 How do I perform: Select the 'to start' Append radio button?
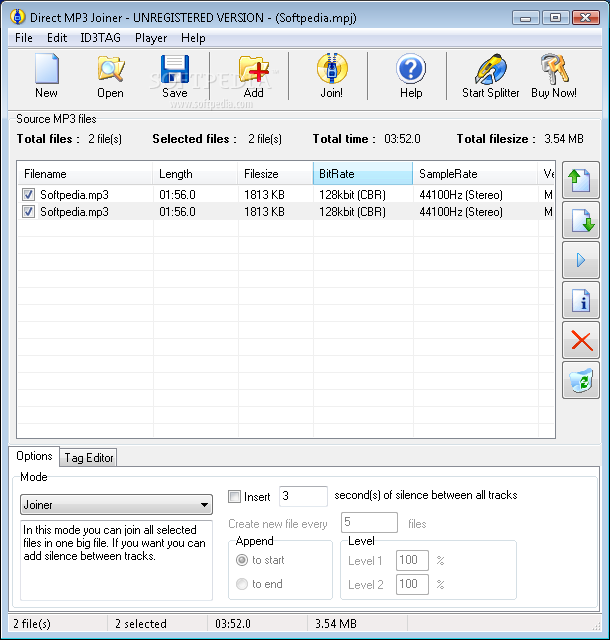[242, 560]
